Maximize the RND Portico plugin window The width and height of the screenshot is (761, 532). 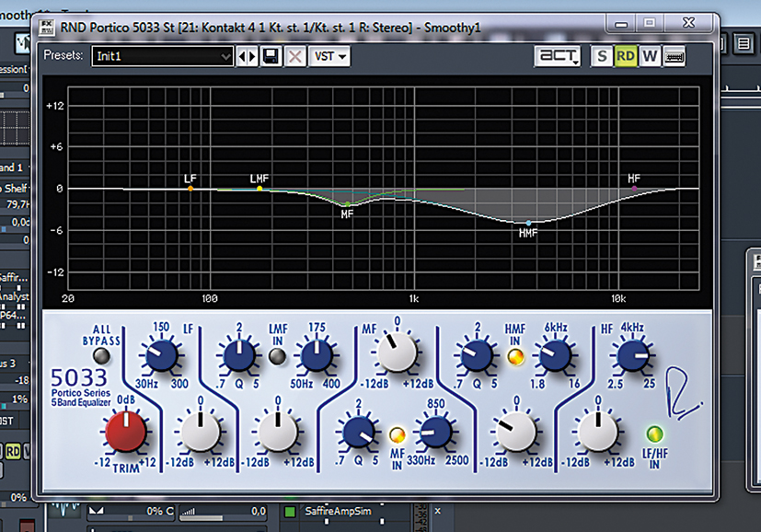click(x=649, y=23)
